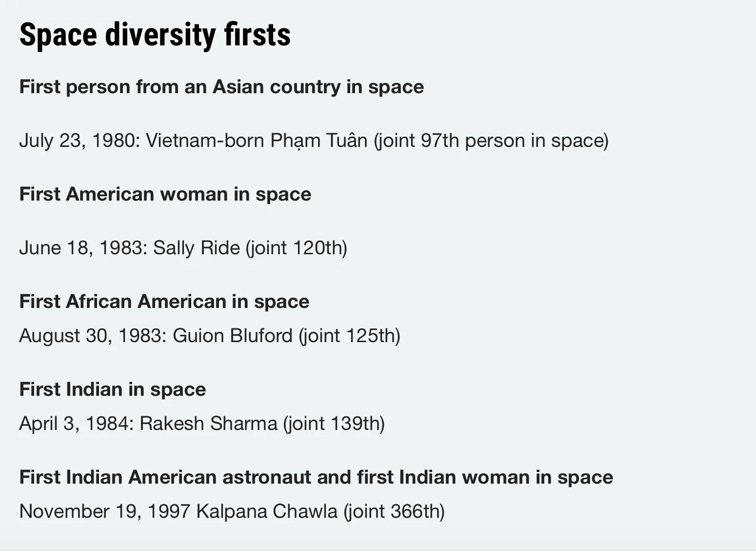
Task: Click the 'First American woman in space' subheading
Action: (165, 194)
